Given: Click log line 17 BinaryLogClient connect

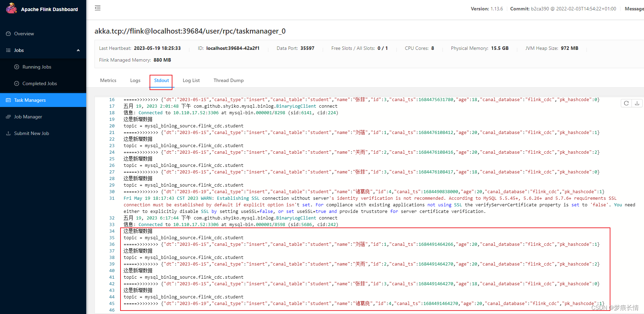Looking at the screenshot, I should click(230, 106).
